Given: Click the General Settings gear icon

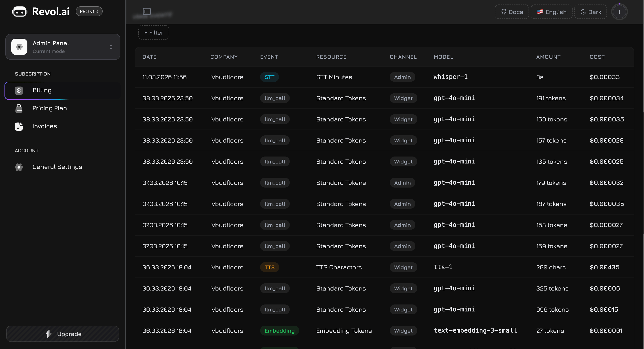Looking at the screenshot, I should tap(19, 167).
